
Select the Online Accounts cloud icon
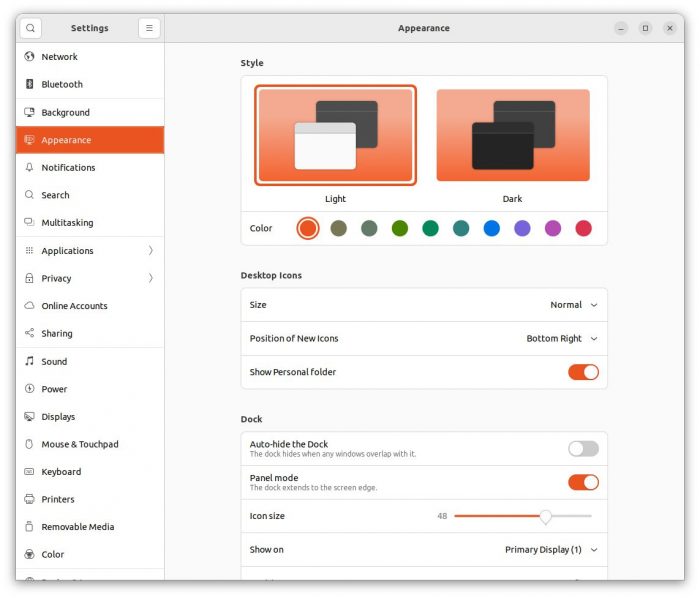30,306
